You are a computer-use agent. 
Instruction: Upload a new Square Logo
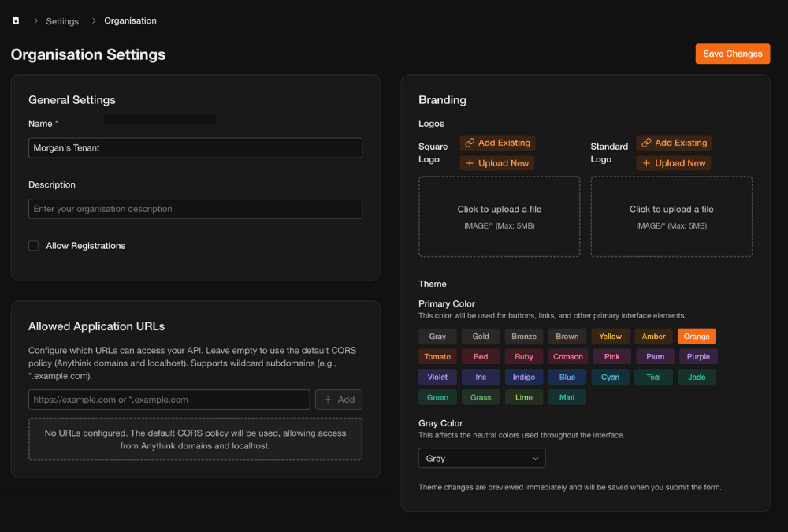[496, 163]
